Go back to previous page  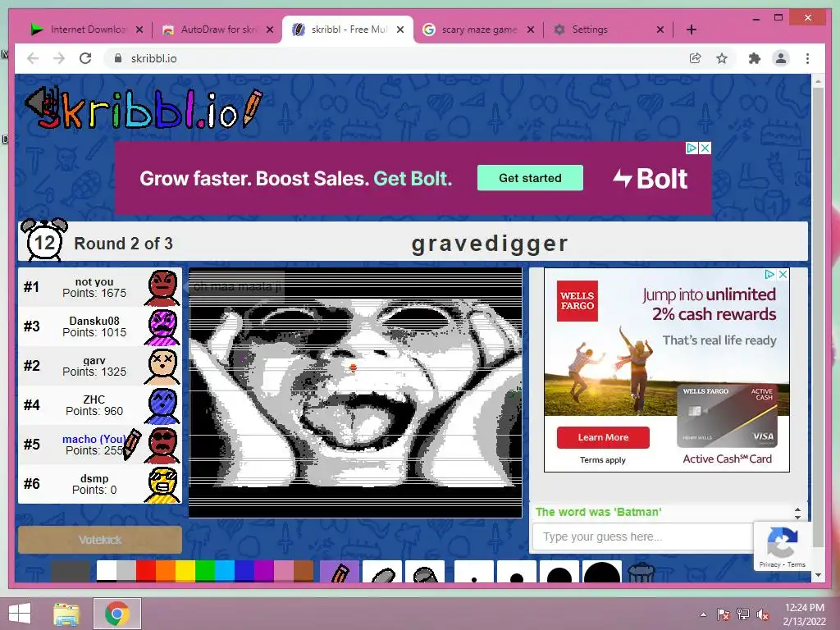[33, 58]
